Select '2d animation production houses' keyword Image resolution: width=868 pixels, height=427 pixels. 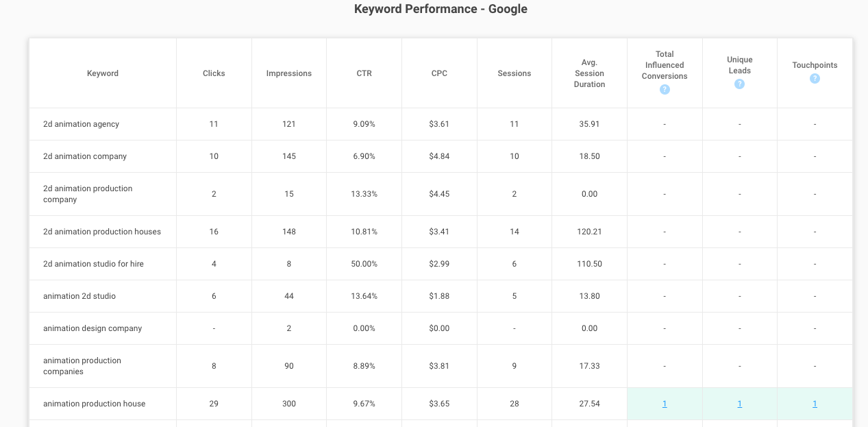pos(102,232)
